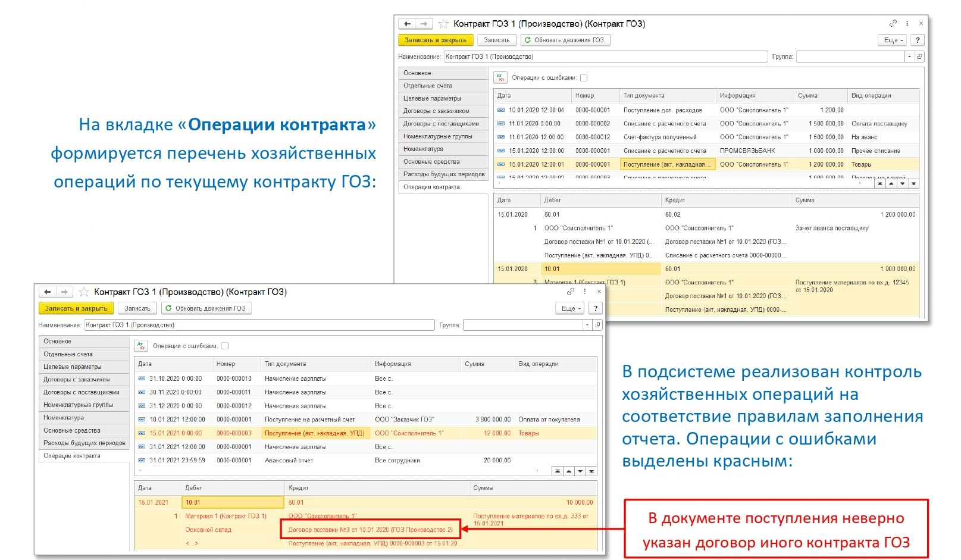961x560 pixels.
Task: Move down one row arrow, lower window table
Action: [580, 471]
